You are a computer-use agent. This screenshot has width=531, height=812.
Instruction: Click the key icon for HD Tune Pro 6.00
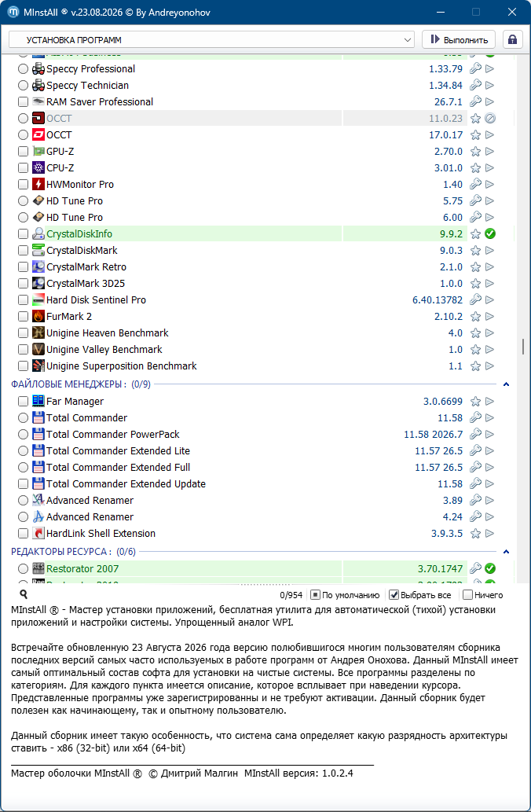click(475, 217)
